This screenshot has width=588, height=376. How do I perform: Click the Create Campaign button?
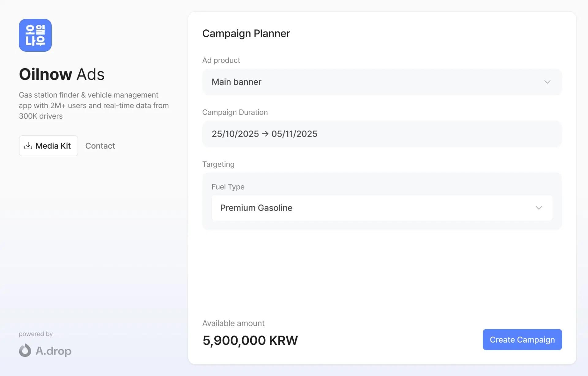coord(522,340)
